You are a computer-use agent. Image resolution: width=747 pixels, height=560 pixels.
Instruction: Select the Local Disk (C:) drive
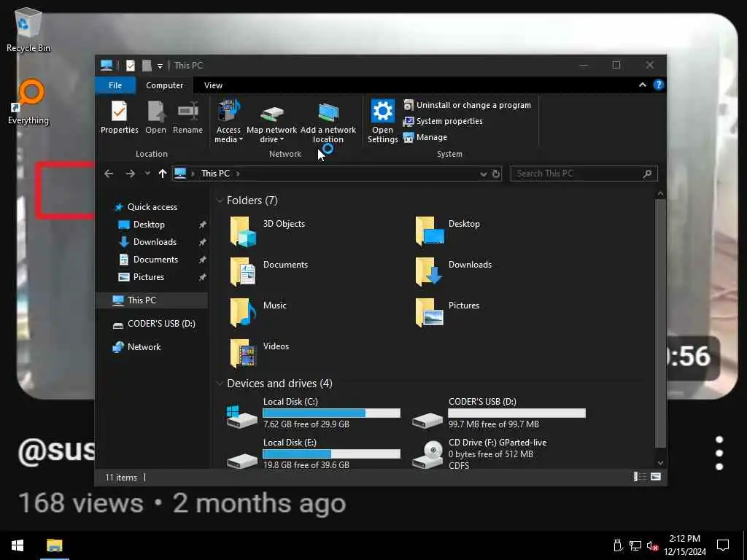(x=314, y=413)
